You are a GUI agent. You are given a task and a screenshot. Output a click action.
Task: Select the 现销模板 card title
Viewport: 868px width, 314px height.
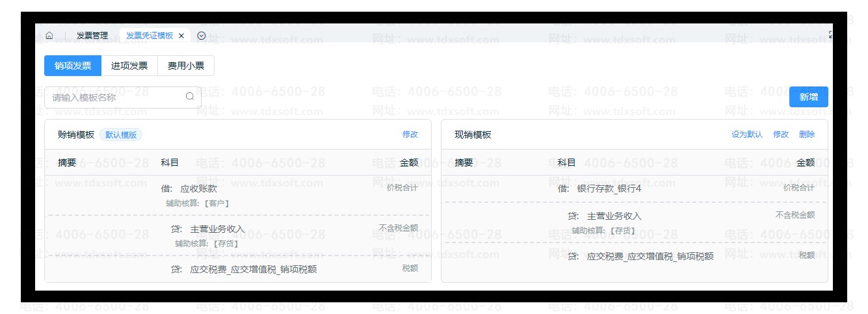click(x=473, y=135)
